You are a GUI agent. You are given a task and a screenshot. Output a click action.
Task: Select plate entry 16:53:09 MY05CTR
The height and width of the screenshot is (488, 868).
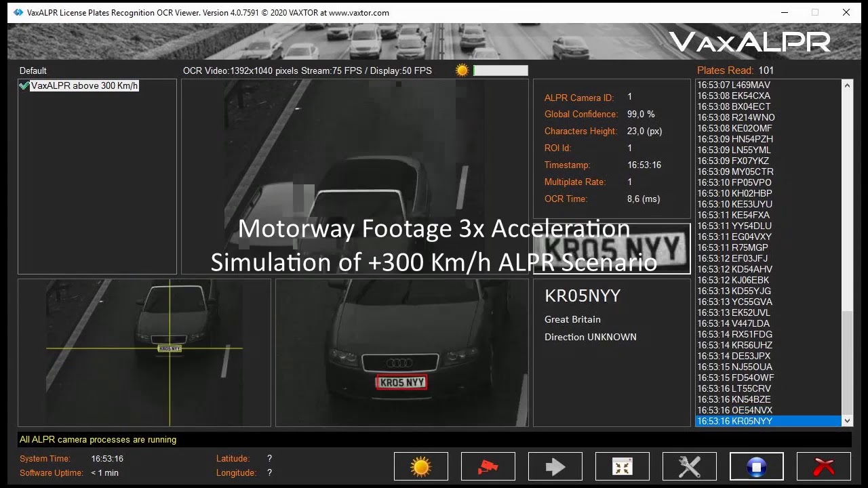pos(769,171)
